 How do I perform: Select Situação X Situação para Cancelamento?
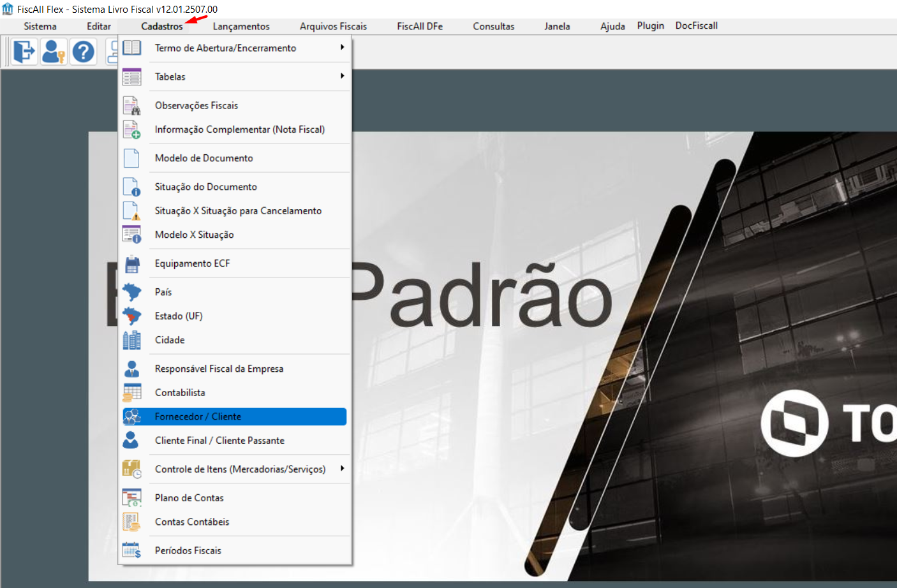click(x=235, y=211)
